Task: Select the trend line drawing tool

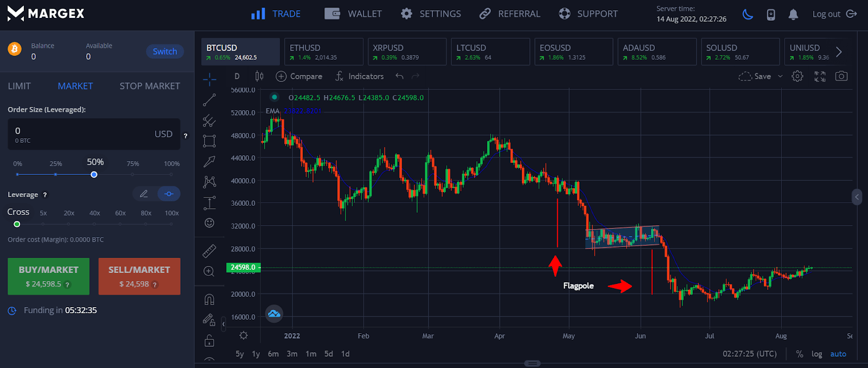Action: [209, 100]
